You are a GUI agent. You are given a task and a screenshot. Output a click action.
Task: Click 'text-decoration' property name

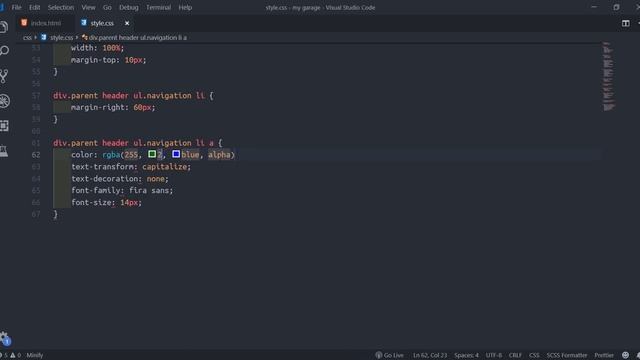104,178
